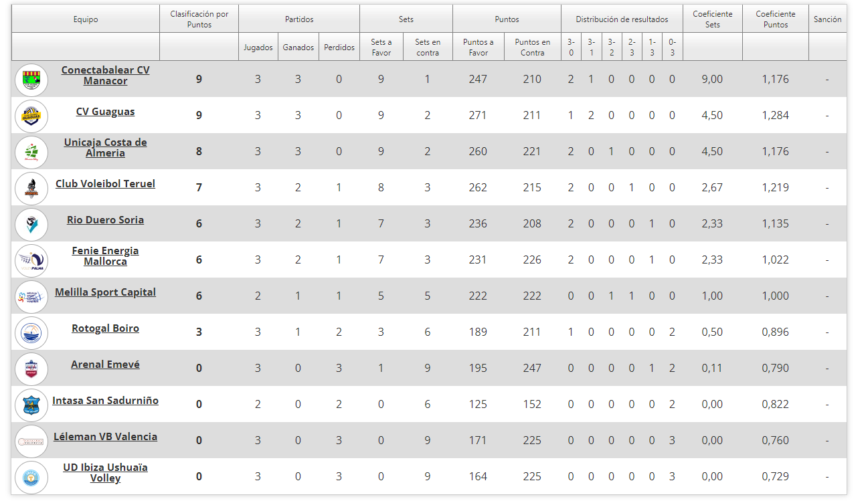Click Rotogal Boiro points for value 189

[478, 332]
